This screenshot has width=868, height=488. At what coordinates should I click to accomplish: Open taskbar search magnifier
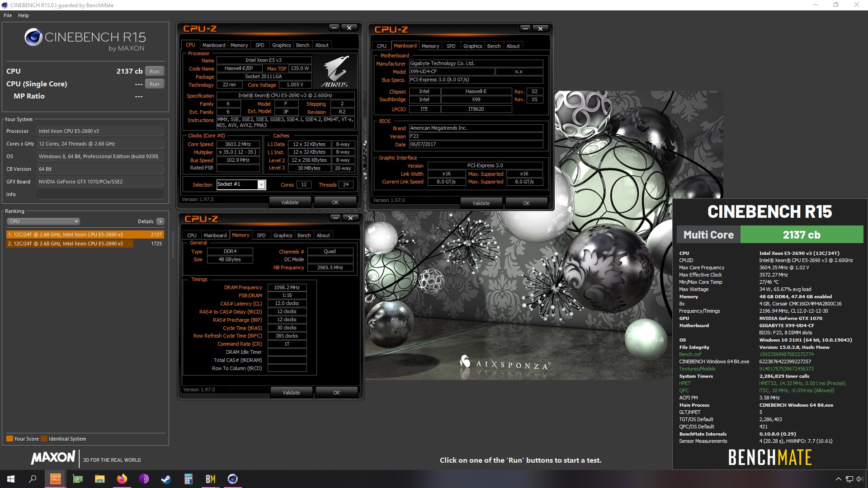click(x=33, y=479)
